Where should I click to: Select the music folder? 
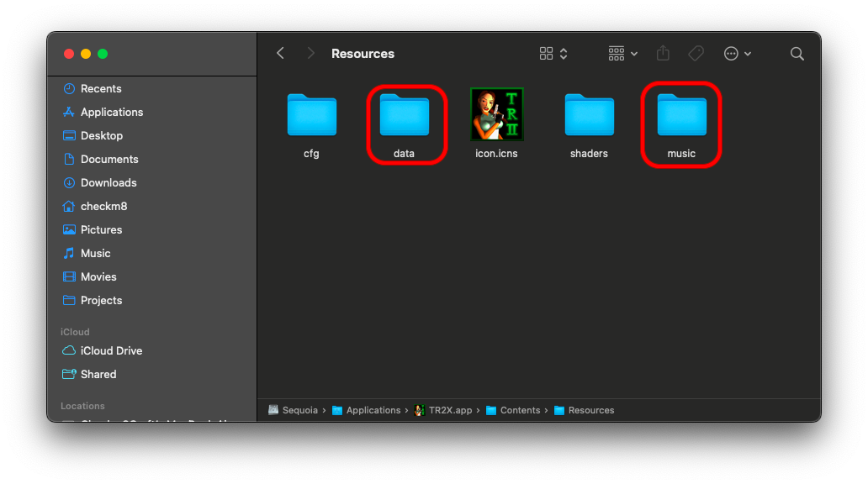[x=681, y=116]
